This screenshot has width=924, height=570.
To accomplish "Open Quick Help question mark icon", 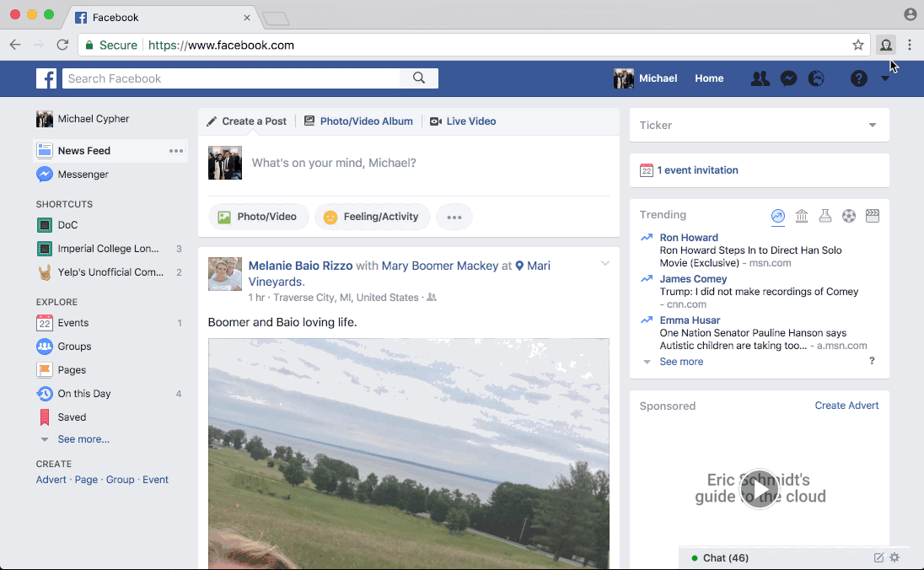I will coord(858,78).
